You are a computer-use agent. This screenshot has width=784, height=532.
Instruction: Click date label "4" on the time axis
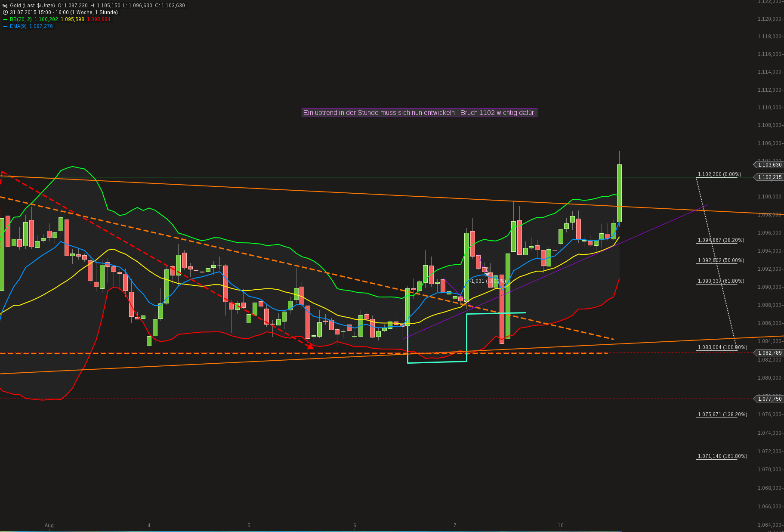(149, 526)
